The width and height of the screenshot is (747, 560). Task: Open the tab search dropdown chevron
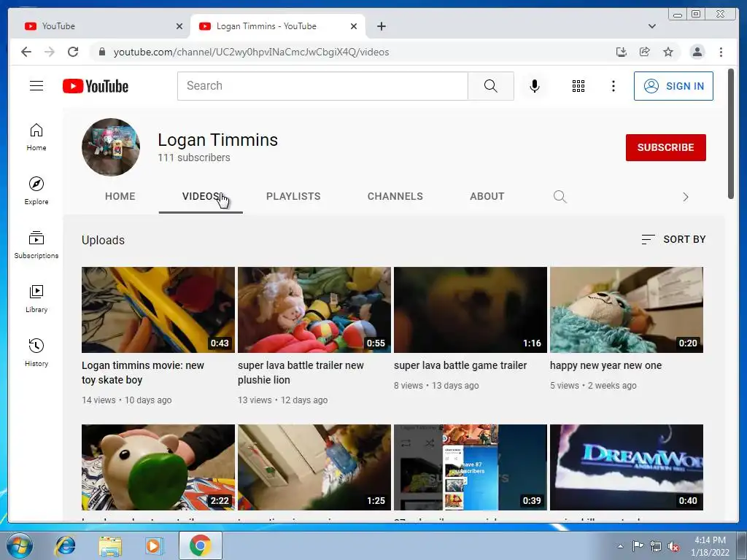coord(652,26)
